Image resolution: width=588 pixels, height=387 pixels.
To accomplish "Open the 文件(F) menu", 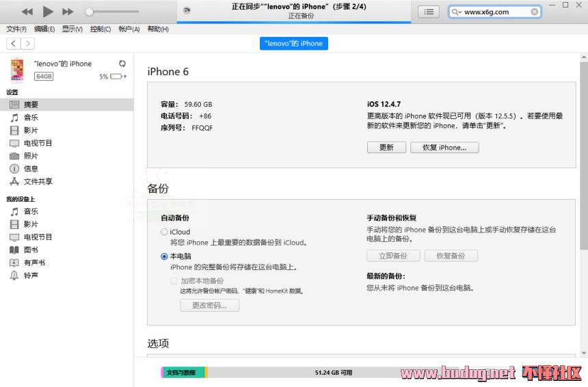I will 16,29.
